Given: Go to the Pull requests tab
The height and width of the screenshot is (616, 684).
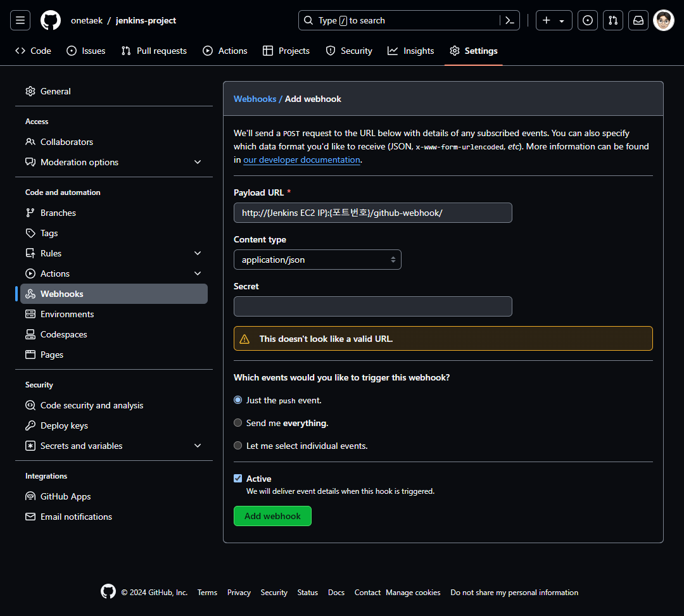Looking at the screenshot, I should 154,51.
